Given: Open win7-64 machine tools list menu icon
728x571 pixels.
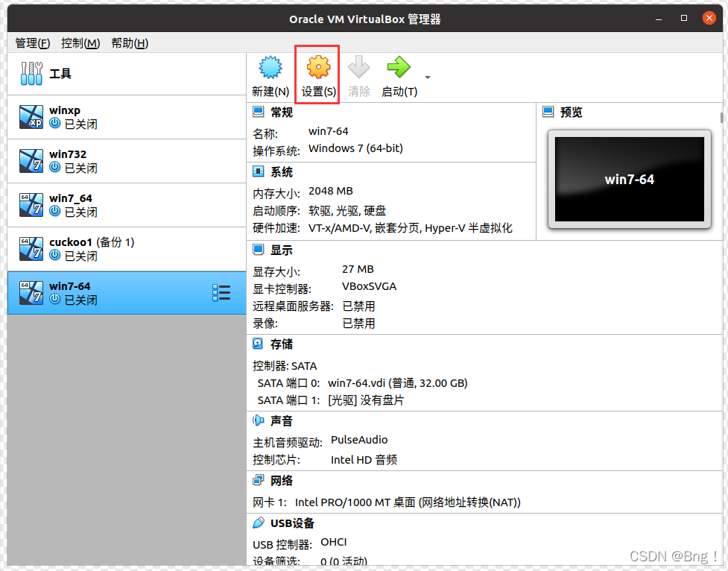Looking at the screenshot, I should point(221,293).
